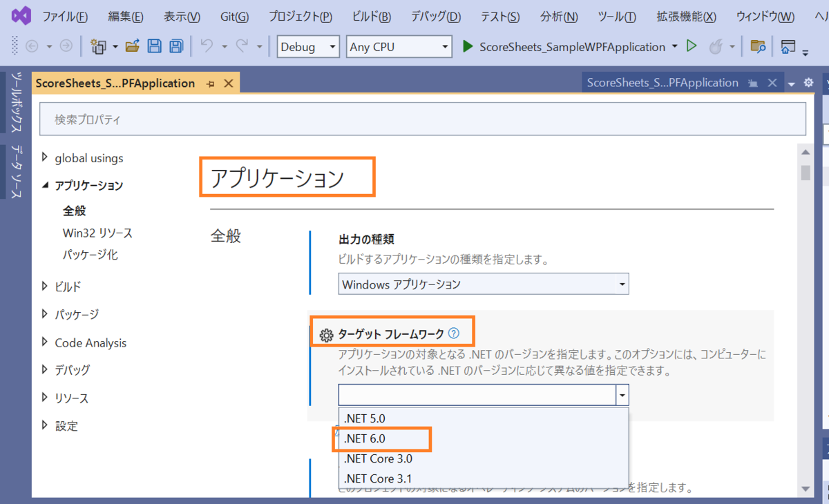
Task: Click the Navigate Forward arrow icon
Action: (66, 46)
